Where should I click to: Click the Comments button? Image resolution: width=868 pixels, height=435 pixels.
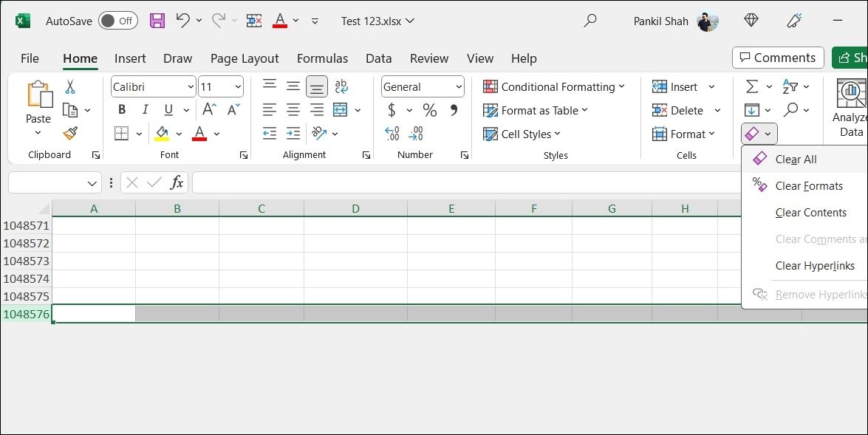(777, 58)
